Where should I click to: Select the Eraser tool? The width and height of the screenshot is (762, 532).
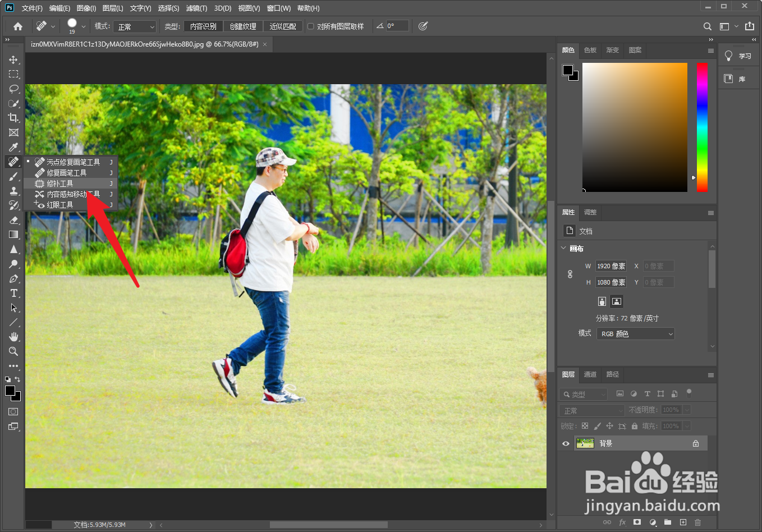click(13, 220)
